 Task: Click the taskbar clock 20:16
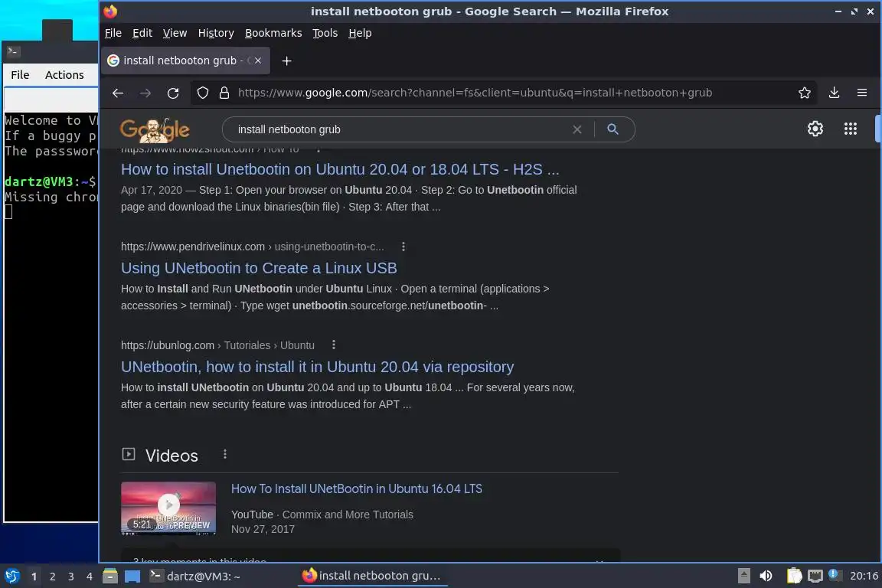pyautogui.click(x=864, y=576)
